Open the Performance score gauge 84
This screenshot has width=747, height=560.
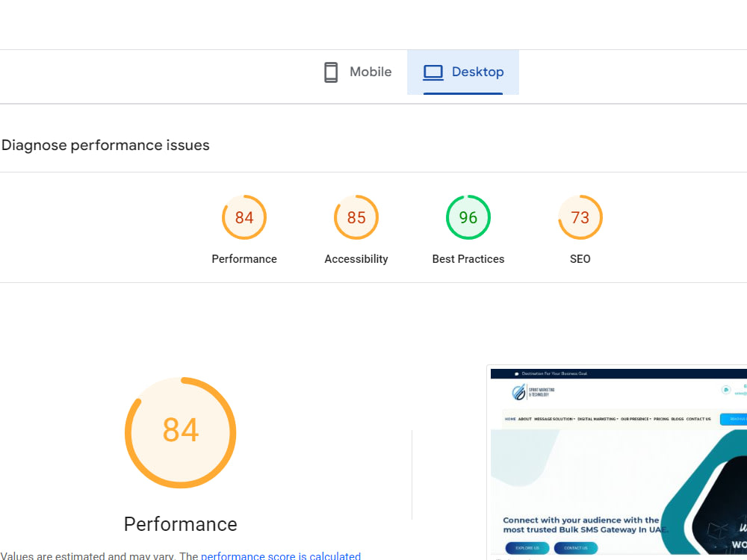pos(244,217)
